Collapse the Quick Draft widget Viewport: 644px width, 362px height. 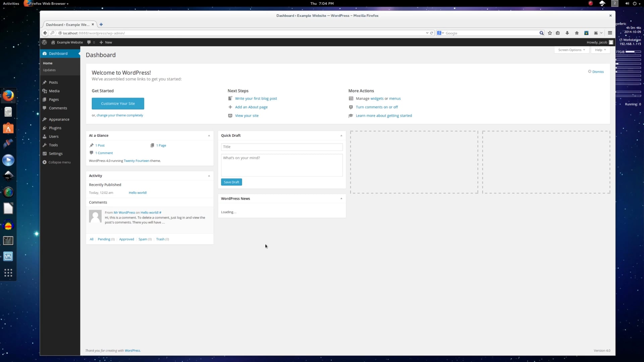coord(341,136)
